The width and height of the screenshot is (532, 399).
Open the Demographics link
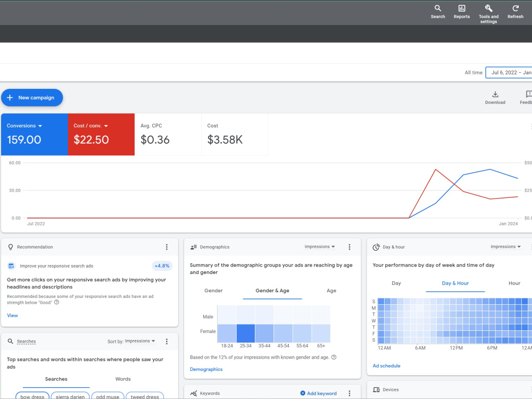pos(206,370)
